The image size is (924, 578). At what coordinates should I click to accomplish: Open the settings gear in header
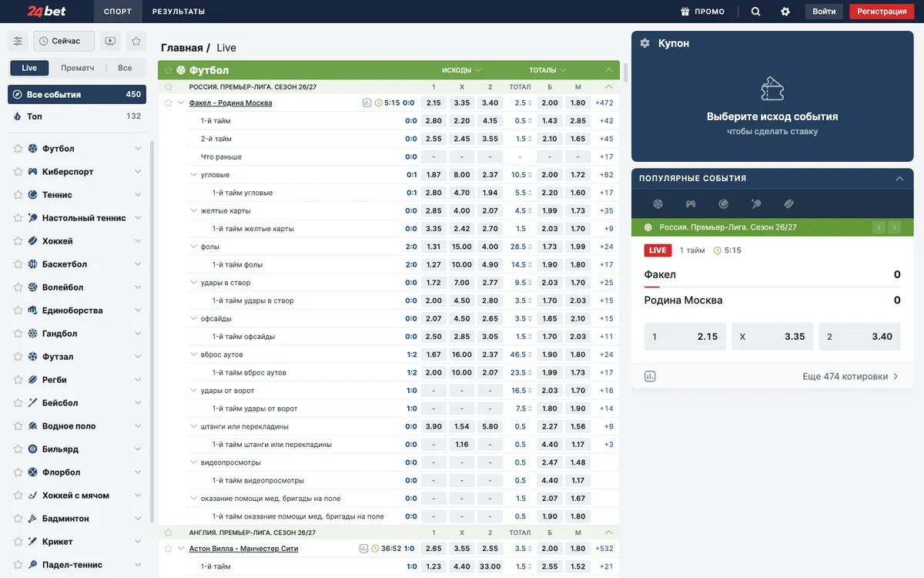(x=785, y=12)
